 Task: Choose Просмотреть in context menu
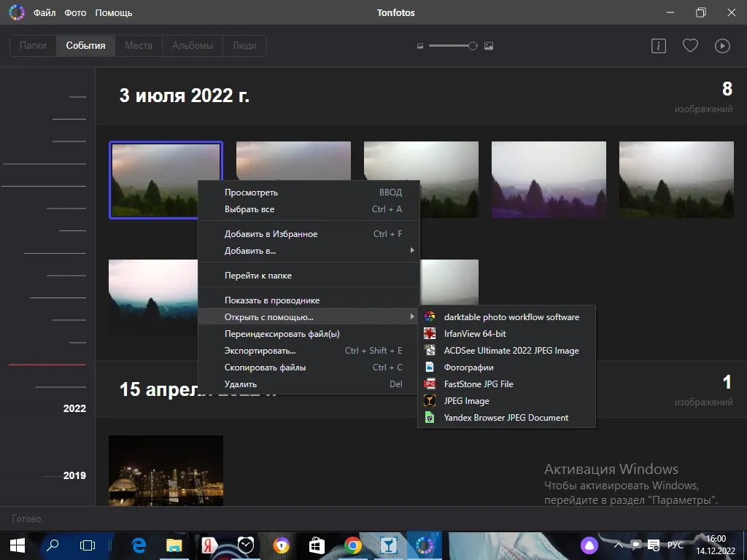pyautogui.click(x=309, y=192)
